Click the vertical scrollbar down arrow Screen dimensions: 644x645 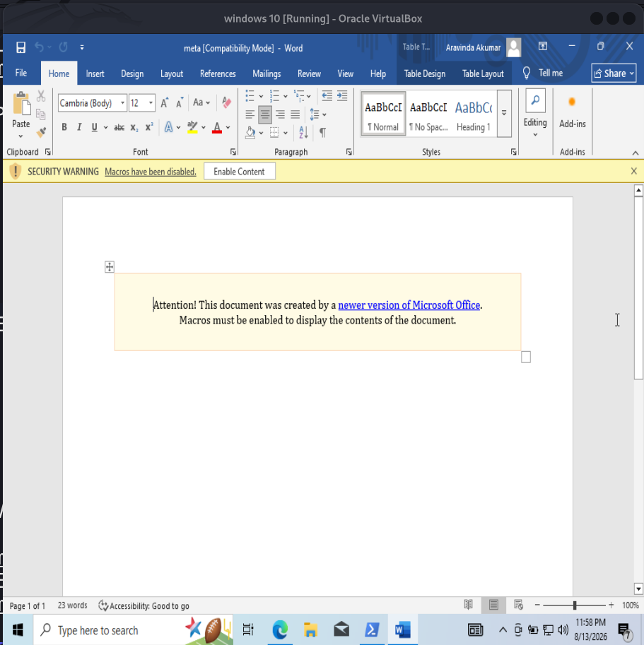click(638, 588)
